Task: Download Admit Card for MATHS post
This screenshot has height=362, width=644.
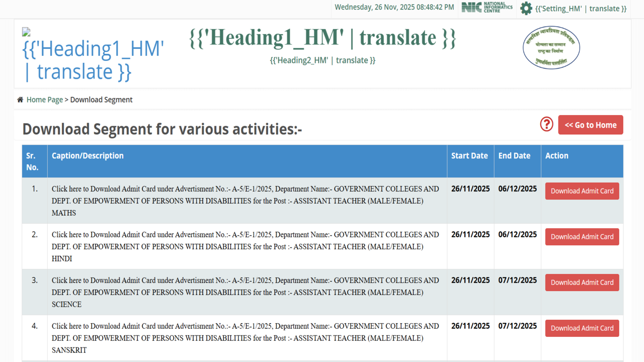Action: click(582, 191)
